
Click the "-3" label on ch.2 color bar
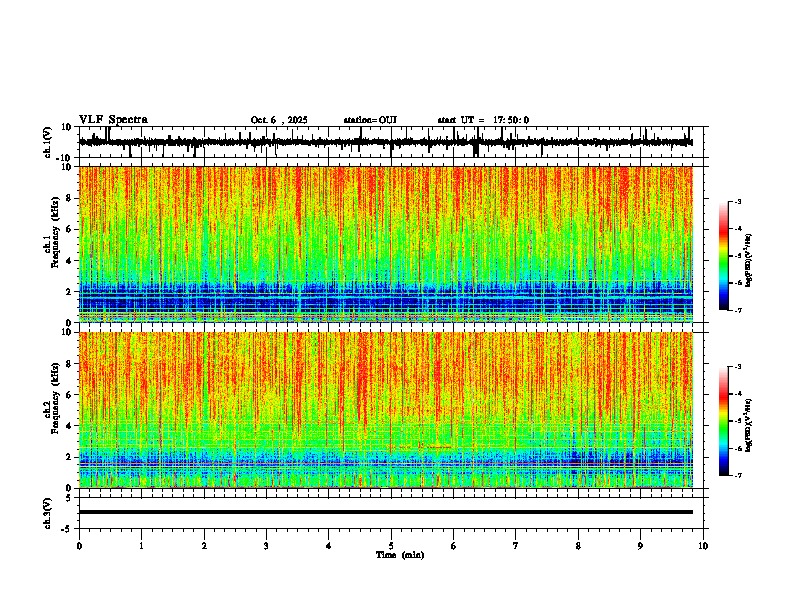click(x=738, y=367)
